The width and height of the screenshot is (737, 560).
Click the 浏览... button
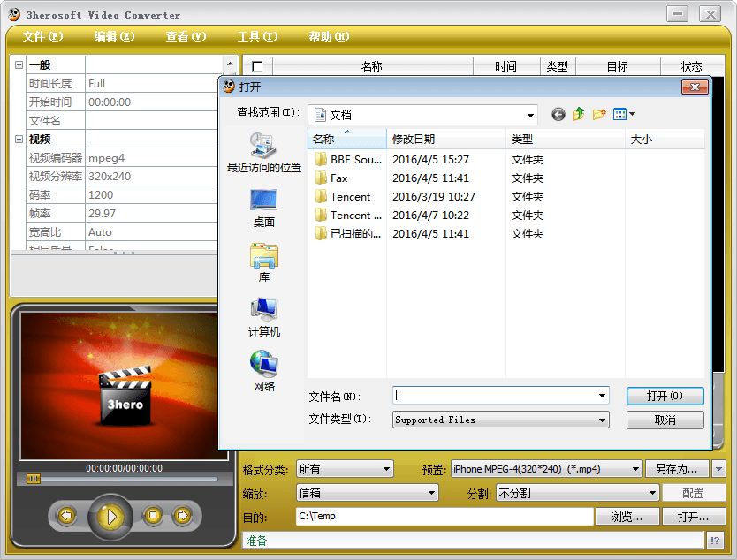[x=627, y=517]
